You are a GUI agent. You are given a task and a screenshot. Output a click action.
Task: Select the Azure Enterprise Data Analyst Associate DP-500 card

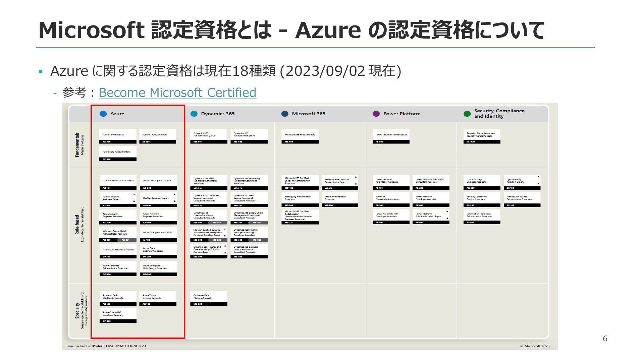[158, 268]
